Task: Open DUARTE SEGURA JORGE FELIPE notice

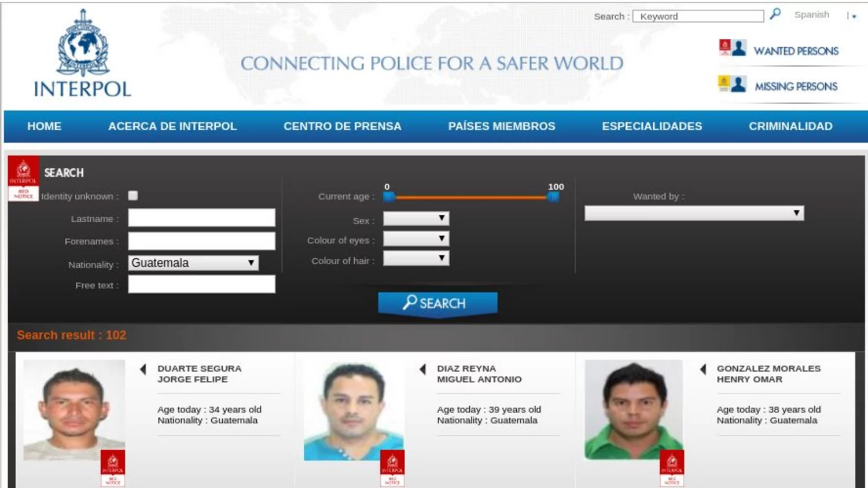Action: 200,374
